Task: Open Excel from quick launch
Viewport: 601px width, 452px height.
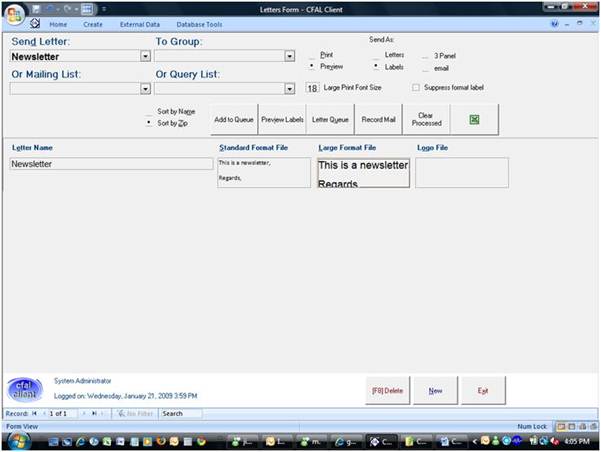Action: pyautogui.click(x=107, y=442)
